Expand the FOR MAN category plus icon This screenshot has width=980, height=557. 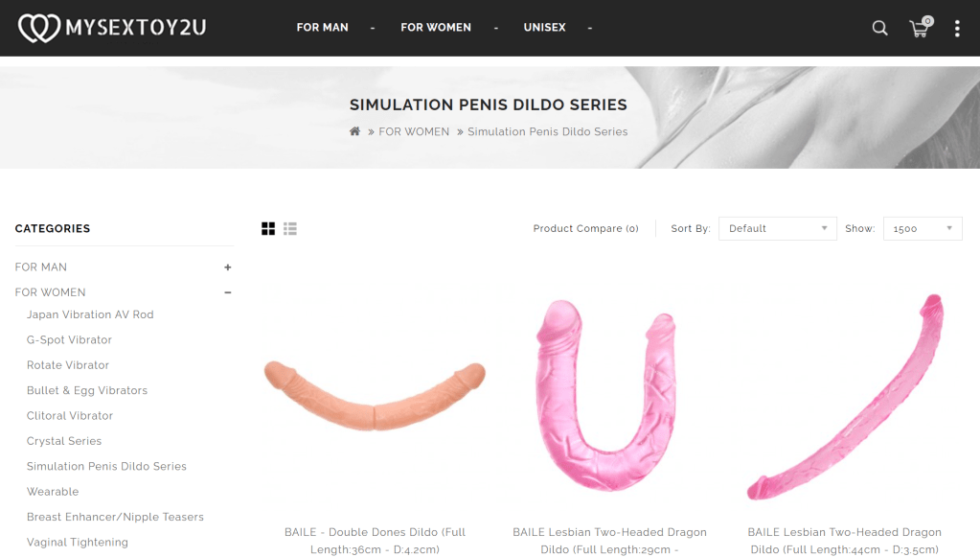(x=227, y=267)
